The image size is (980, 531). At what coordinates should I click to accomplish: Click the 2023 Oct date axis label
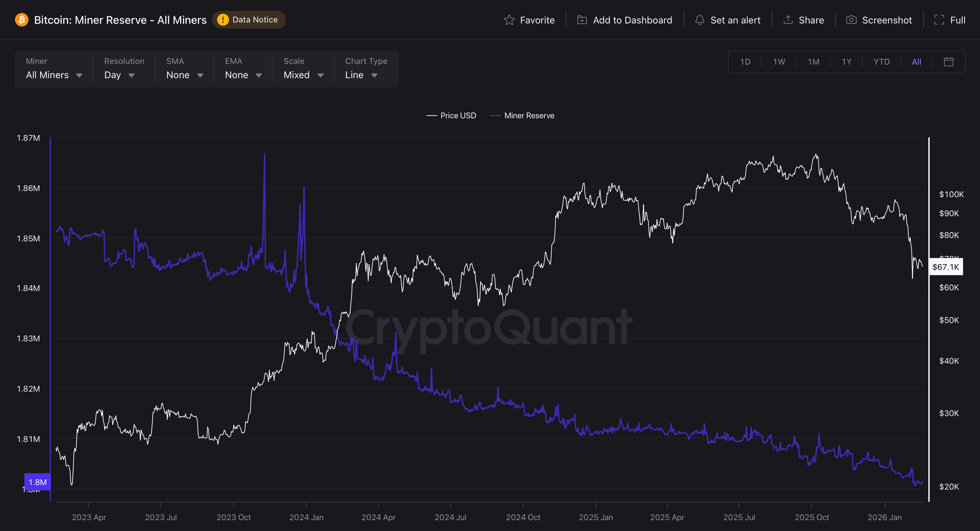pos(234,517)
